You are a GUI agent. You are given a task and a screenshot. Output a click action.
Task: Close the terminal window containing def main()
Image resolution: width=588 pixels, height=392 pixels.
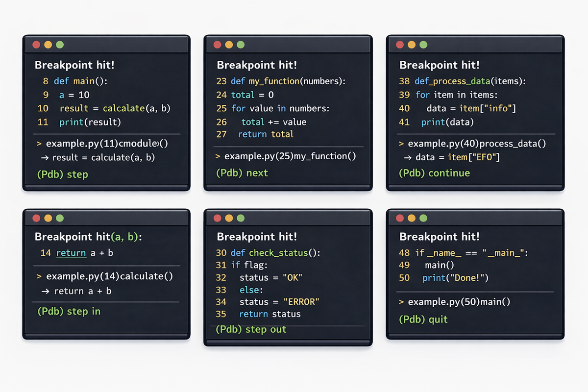[x=36, y=45]
